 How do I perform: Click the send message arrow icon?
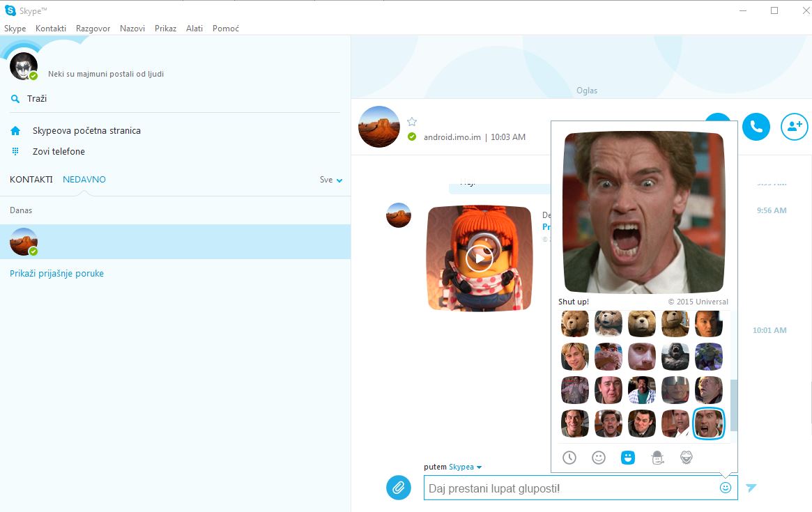[751, 488]
